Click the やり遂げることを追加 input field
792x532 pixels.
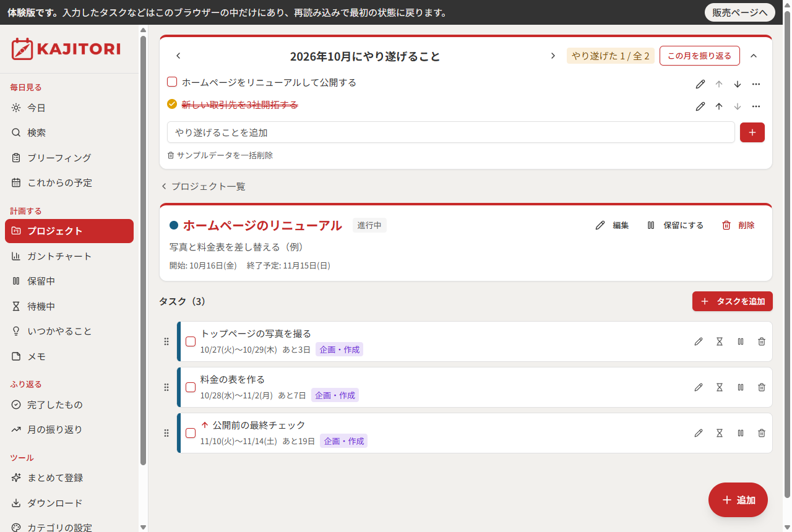click(x=451, y=132)
